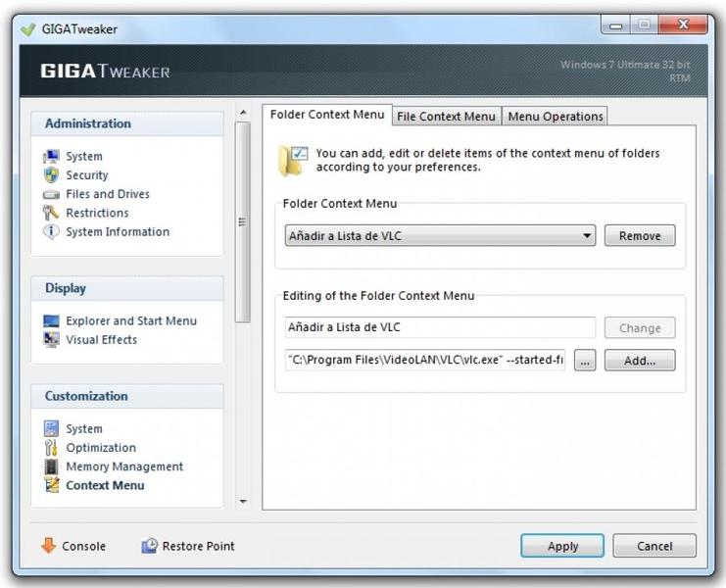Viewport: 726px width, 588px height.
Task: Switch to File Context Menu tab
Action: (447, 117)
